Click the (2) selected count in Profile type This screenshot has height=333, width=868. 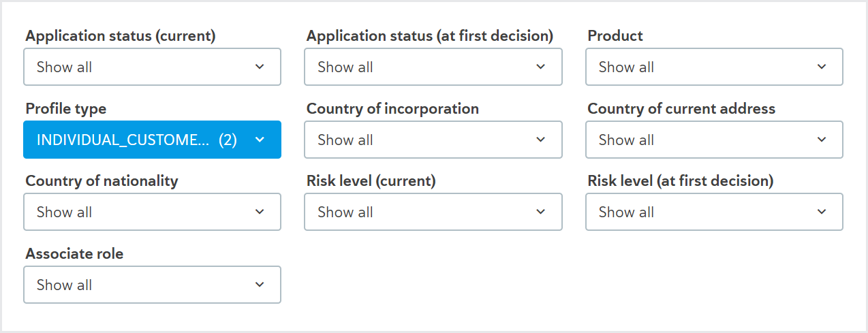pos(228,140)
